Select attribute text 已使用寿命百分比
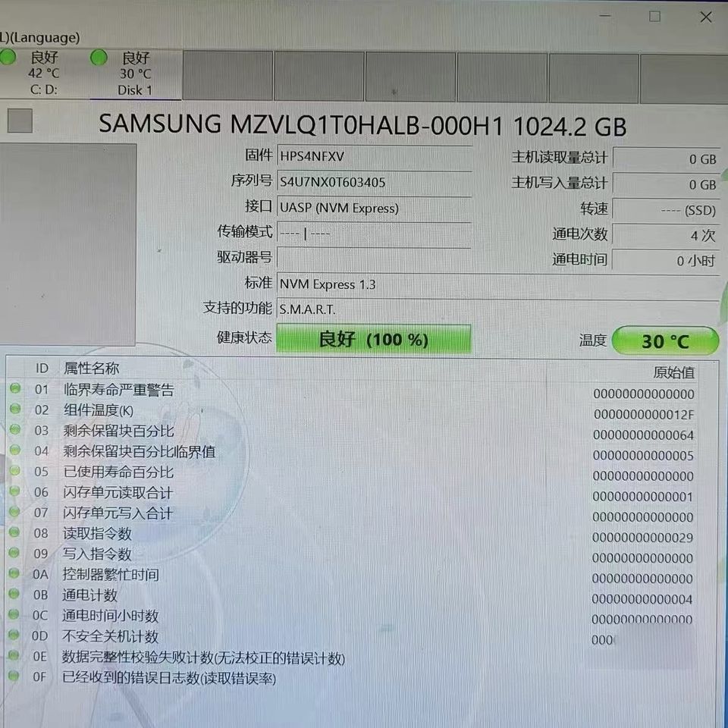This screenshot has width=728, height=728. 118,472
